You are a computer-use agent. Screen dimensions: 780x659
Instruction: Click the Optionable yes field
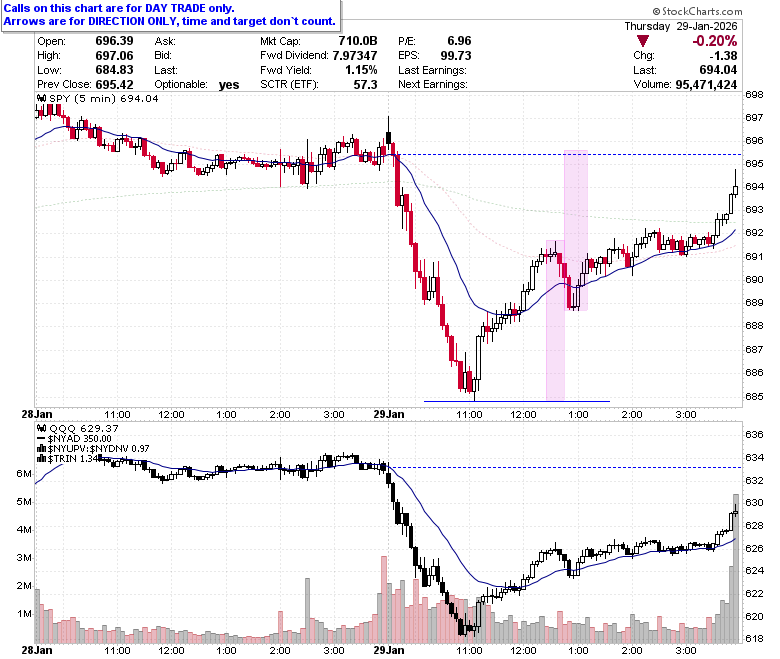pyautogui.click(x=196, y=85)
